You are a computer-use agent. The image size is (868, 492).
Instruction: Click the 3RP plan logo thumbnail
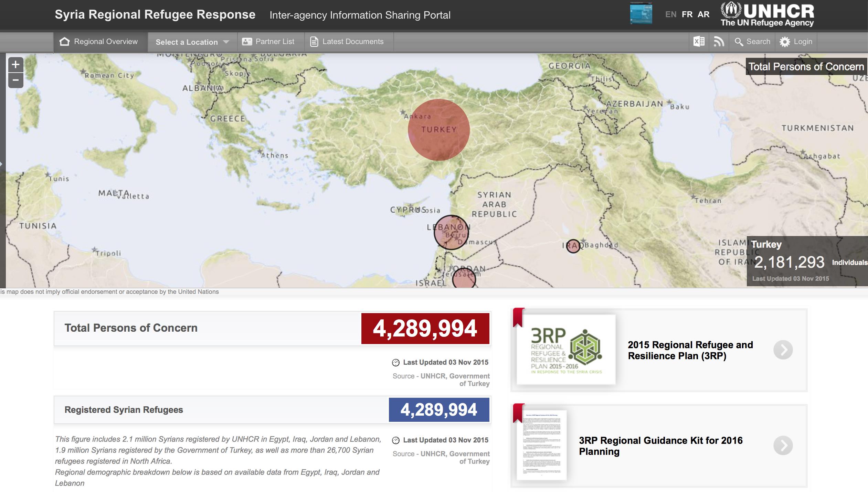[x=566, y=350]
